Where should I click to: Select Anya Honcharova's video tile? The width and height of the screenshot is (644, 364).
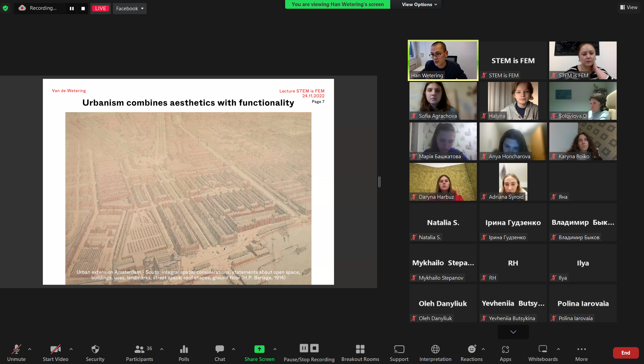click(x=513, y=141)
